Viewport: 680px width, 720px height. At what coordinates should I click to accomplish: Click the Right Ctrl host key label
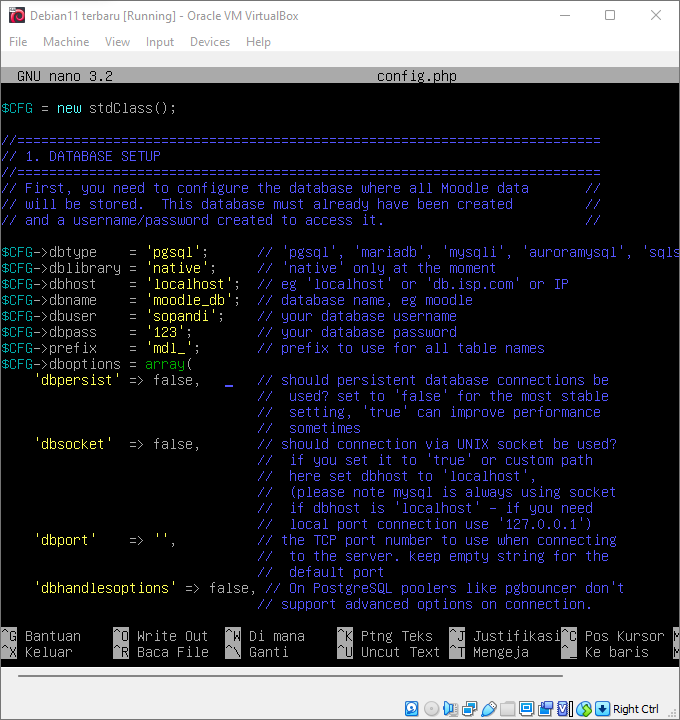635,709
